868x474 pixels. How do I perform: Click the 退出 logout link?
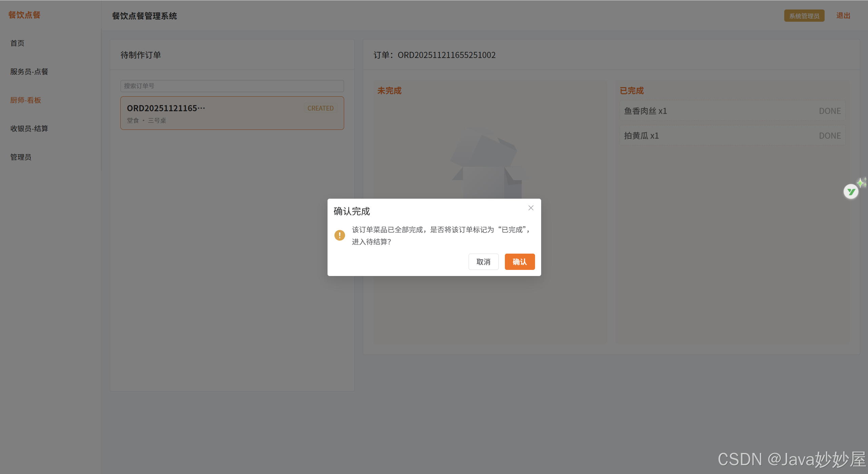[843, 16]
